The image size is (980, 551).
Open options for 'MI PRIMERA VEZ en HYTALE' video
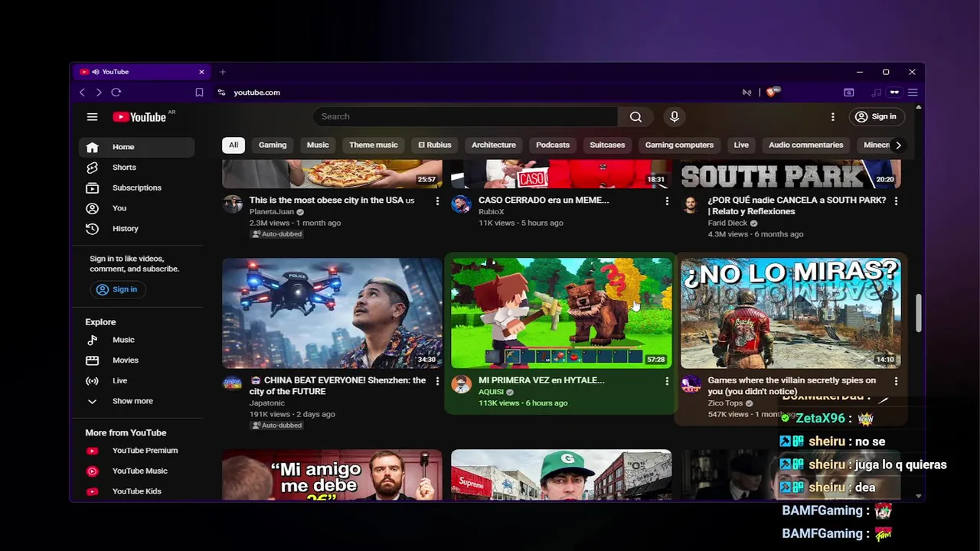667,380
